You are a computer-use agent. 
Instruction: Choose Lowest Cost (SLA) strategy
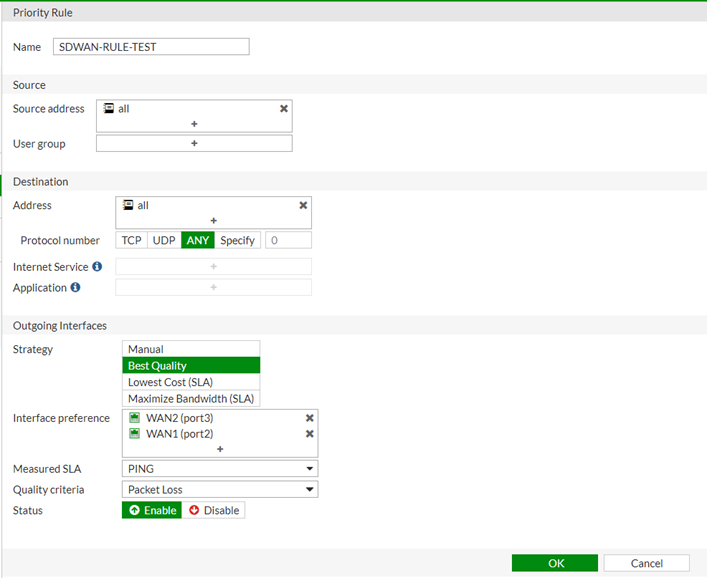pos(190,382)
